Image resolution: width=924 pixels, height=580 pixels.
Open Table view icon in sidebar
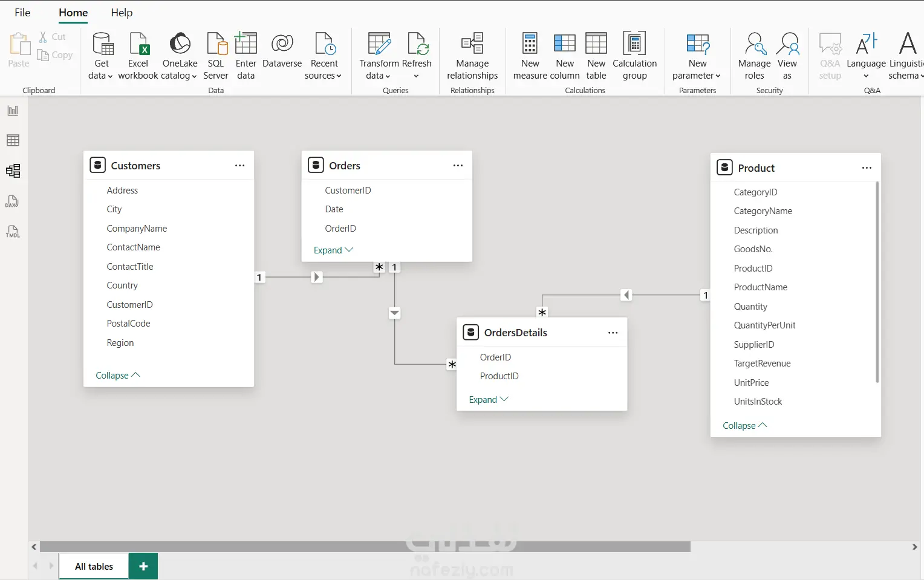click(x=13, y=140)
